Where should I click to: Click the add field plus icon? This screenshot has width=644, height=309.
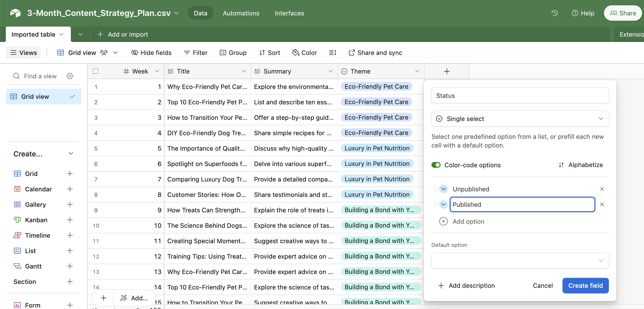click(447, 72)
